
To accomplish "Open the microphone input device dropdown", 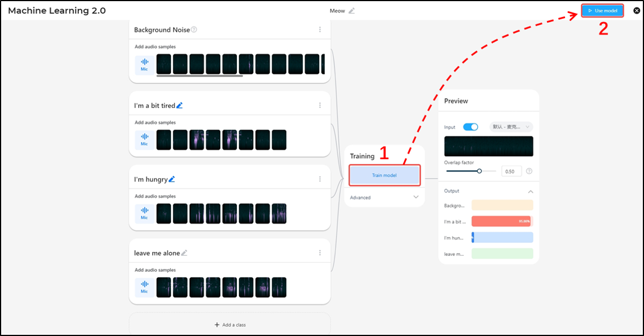I will (x=511, y=127).
